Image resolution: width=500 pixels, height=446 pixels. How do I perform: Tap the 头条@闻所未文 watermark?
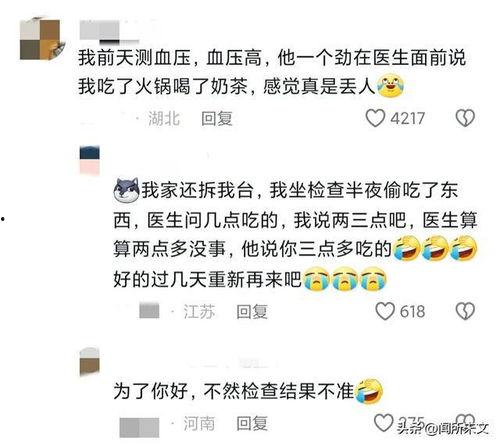pos(444,428)
